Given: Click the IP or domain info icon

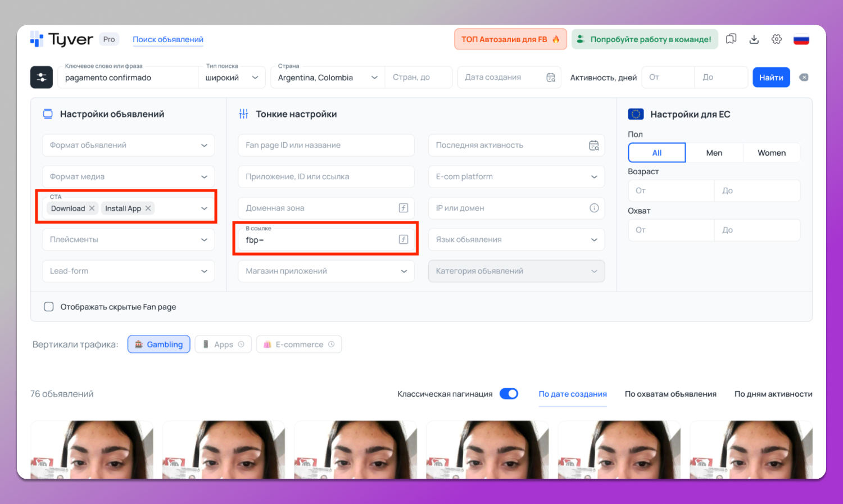Looking at the screenshot, I should pyautogui.click(x=594, y=208).
